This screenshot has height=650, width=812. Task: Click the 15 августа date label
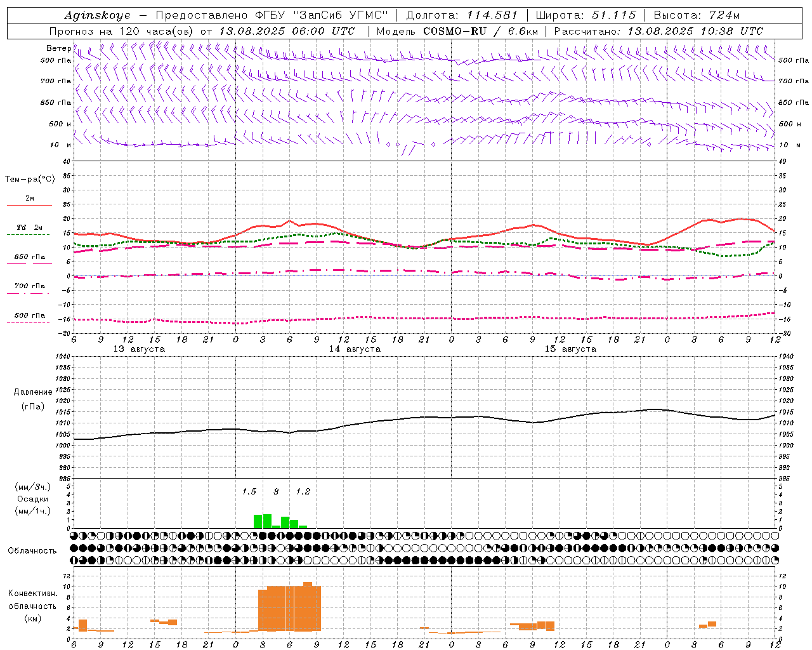point(570,349)
